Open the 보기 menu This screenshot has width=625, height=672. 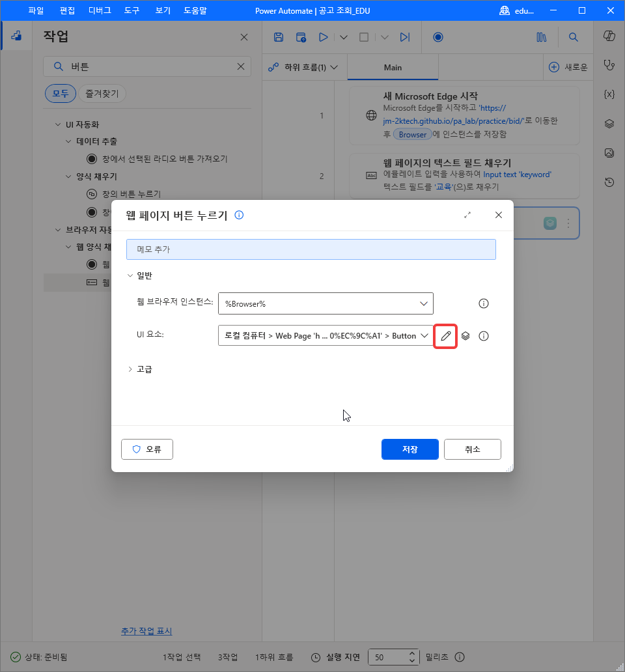163,10
